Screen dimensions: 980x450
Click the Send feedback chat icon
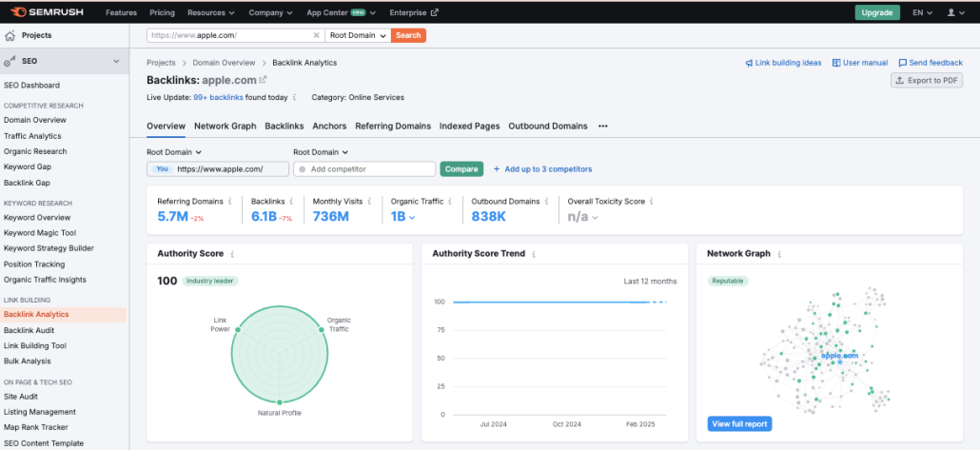click(903, 63)
